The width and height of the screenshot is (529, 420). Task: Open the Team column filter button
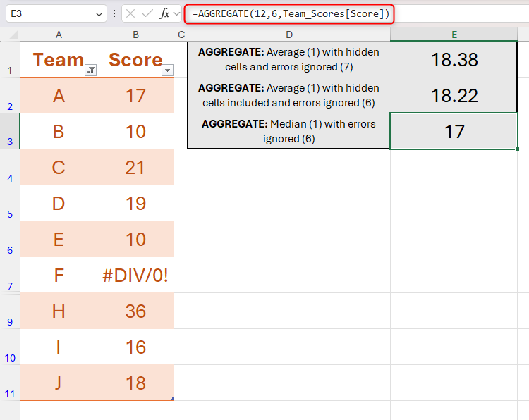click(90, 70)
